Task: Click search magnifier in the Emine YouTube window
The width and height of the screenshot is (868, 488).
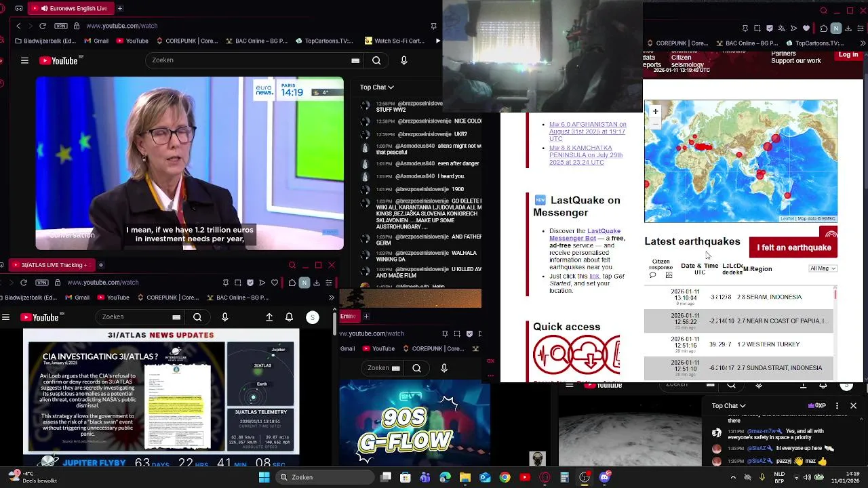Action: 416,368
